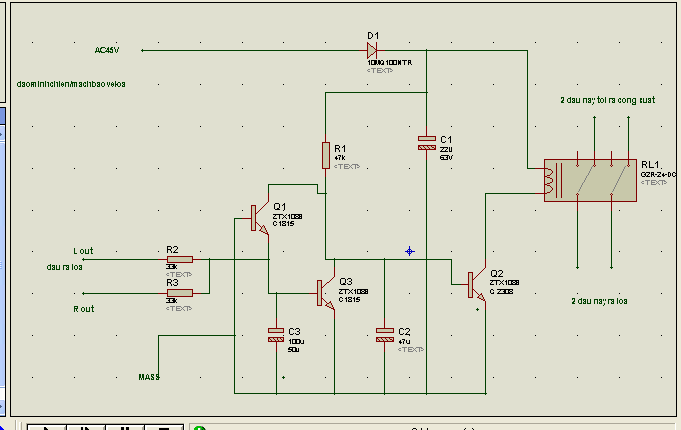Select relay RL1 component body
681x430 pixels.
point(590,180)
